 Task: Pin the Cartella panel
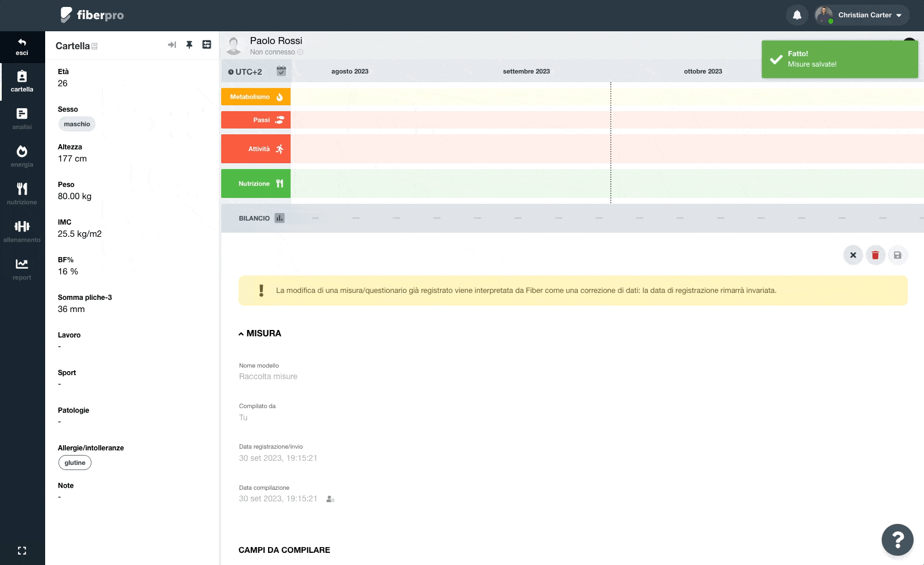click(189, 45)
